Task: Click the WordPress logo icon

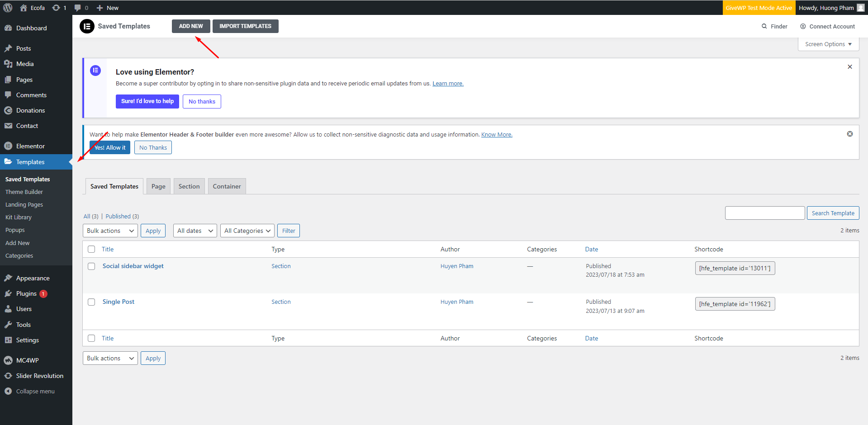Action: pyautogui.click(x=8, y=8)
